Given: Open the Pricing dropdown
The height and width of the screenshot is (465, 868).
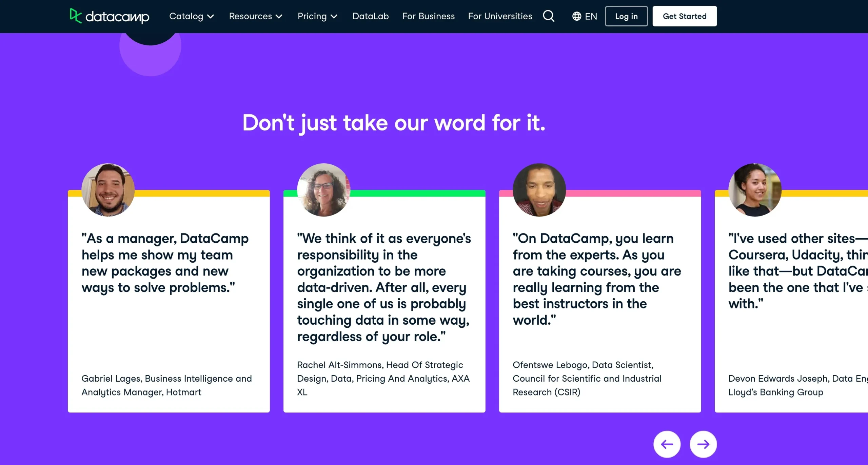Looking at the screenshot, I should (317, 16).
